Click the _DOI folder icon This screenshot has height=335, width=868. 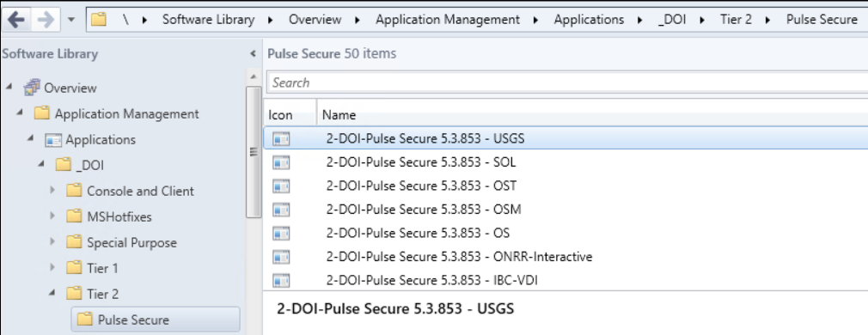point(64,165)
